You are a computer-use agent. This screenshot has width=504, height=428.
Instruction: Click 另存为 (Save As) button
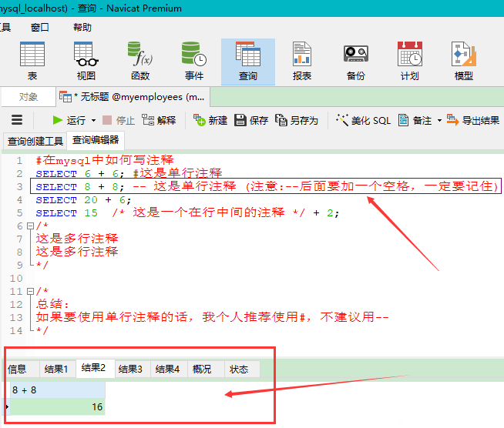pyautogui.click(x=297, y=120)
